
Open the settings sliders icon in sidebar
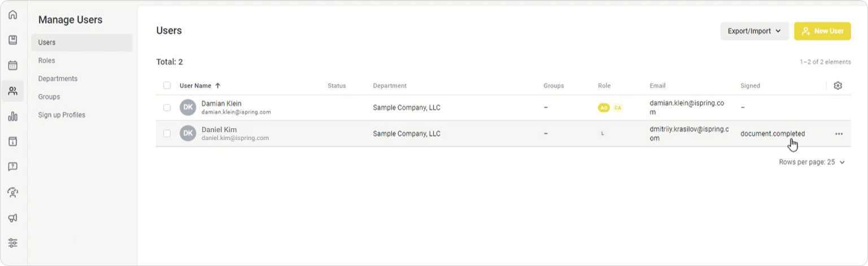click(12, 243)
